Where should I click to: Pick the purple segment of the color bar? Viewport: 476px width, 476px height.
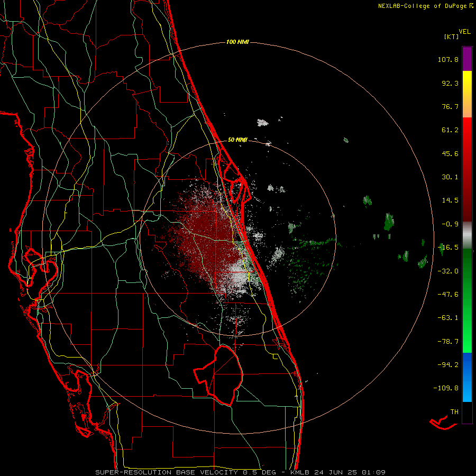(467, 59)
